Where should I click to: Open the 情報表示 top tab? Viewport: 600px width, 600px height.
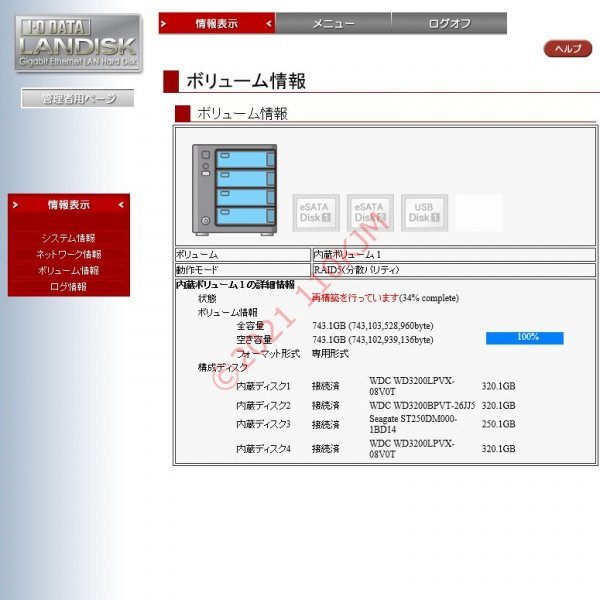click(x=217, y=23)
